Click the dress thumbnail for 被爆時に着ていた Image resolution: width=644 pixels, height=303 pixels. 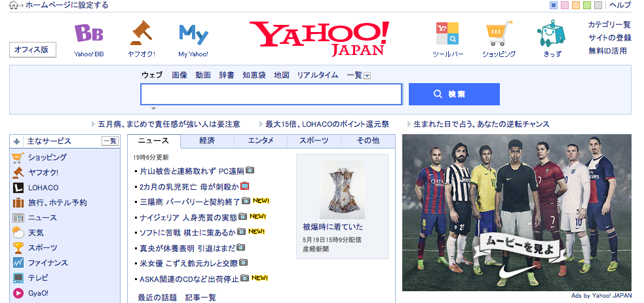(342, 189)
